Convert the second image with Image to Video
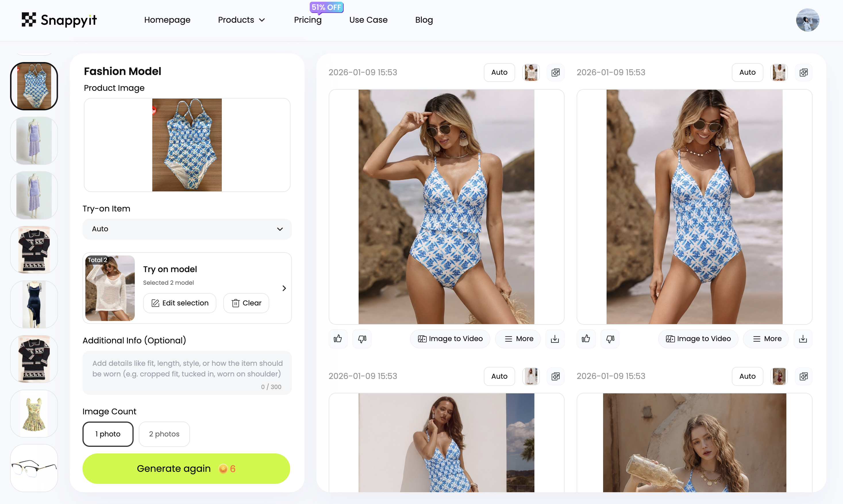843x504 pixels. pos(698,338)
